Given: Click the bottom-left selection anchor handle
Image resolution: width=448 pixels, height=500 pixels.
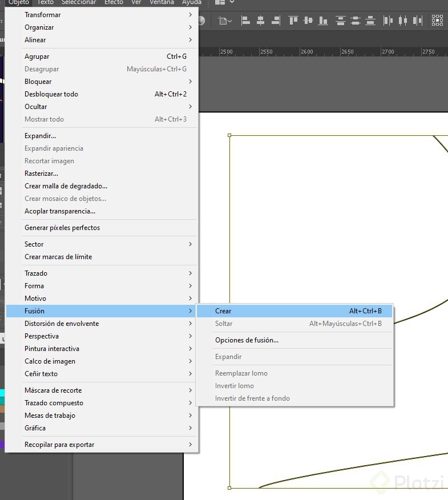Looking at the screenshot, I should pyautogui.click(x=229, y=488).
